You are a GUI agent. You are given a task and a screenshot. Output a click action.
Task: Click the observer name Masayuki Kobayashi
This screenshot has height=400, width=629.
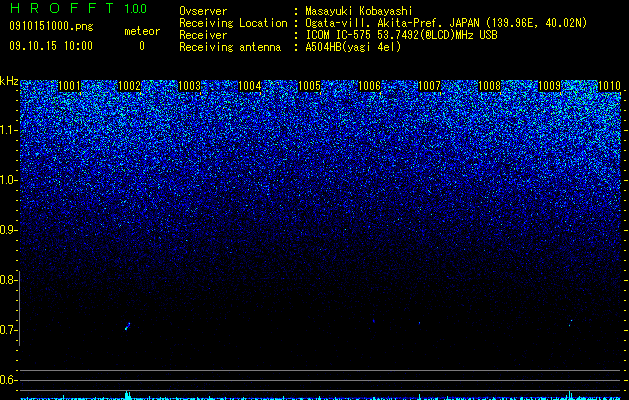pyautogui.click(x=359, y=11)
